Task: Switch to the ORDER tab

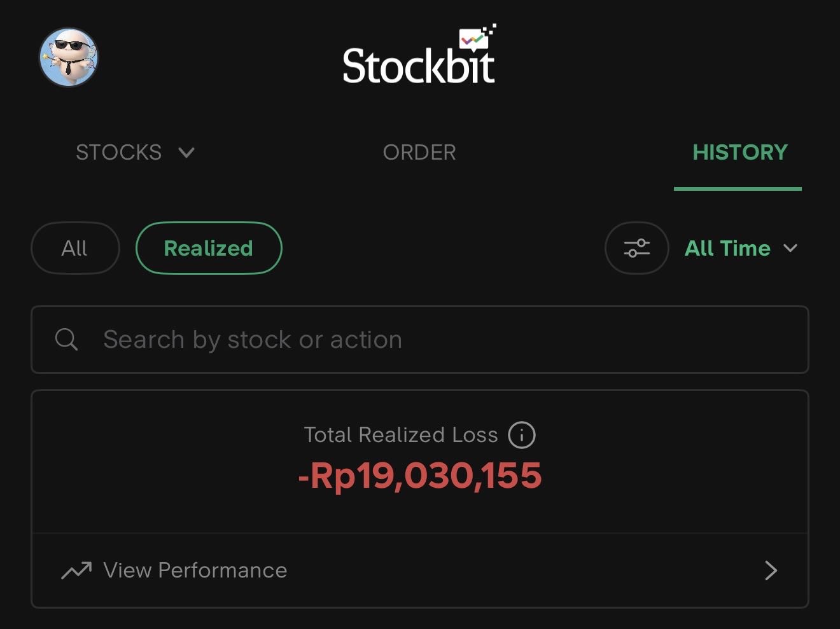Action: [419, 153]
